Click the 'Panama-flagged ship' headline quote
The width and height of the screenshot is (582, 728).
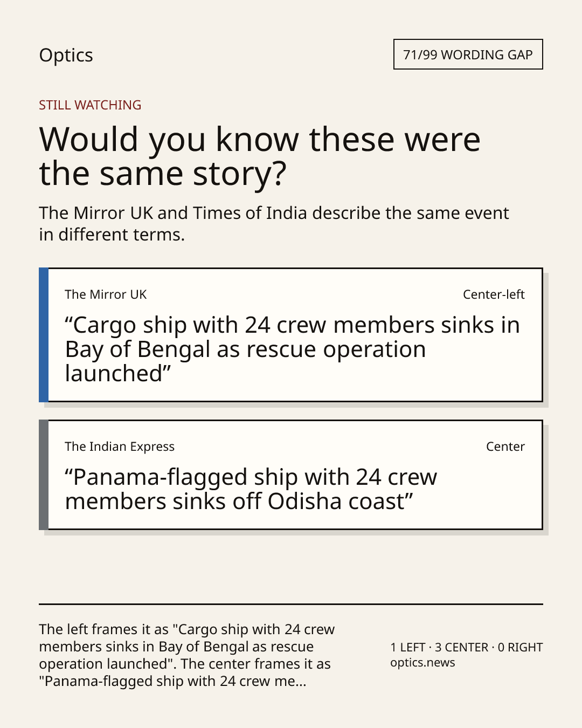(251, 489)
